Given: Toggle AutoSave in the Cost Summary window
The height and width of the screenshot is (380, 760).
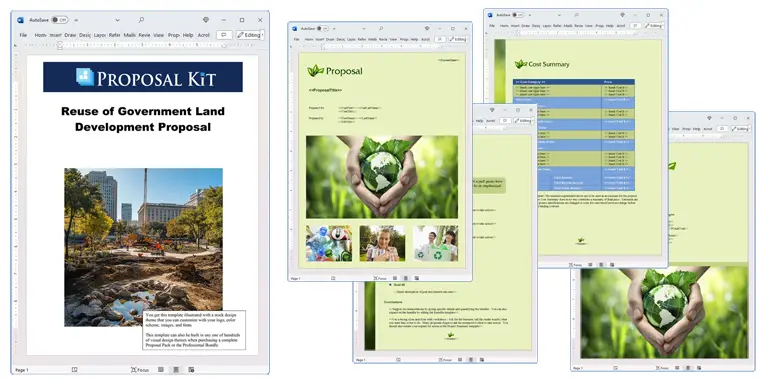Looking at the screenshot, I should tap(518, 15).
